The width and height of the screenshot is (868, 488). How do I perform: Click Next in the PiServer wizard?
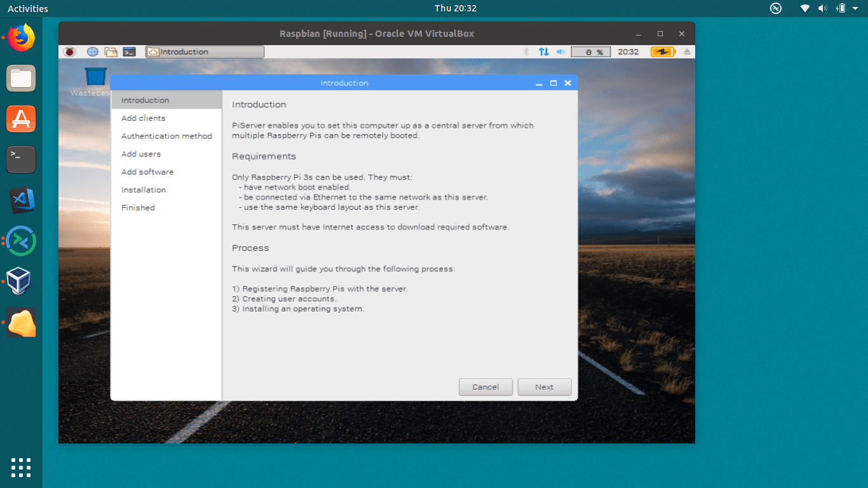(544, 387)
